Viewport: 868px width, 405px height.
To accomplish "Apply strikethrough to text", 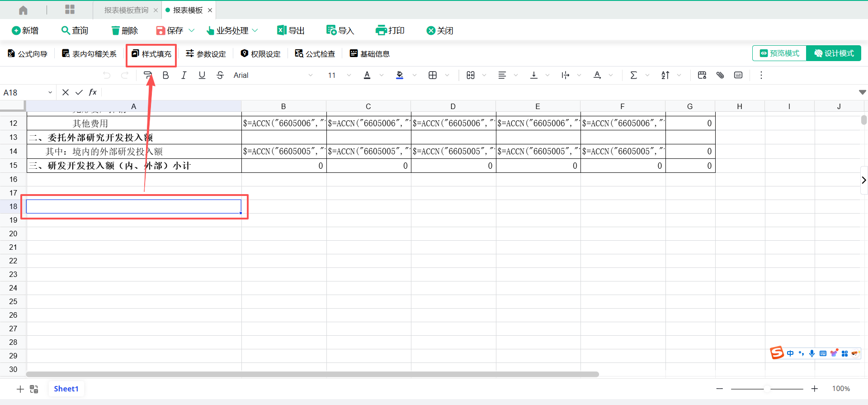I will tap(220, 75).
